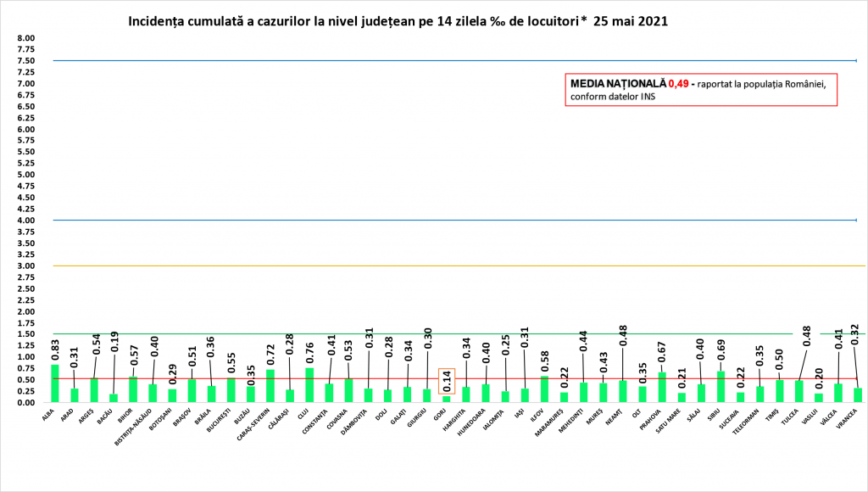Select the 0.25 value for IALOMIȚA
868x492 pixels.
tap(506, 346)
